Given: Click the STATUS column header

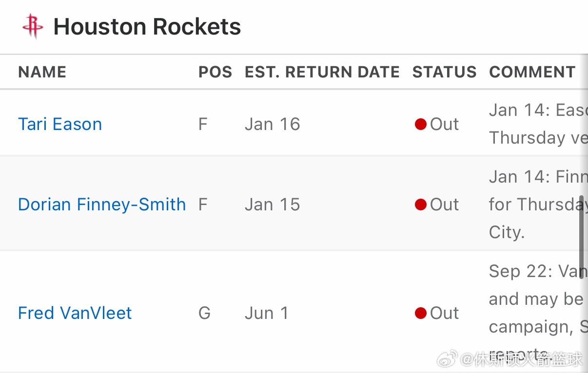Looking at the screenshot, I should 444,72.
